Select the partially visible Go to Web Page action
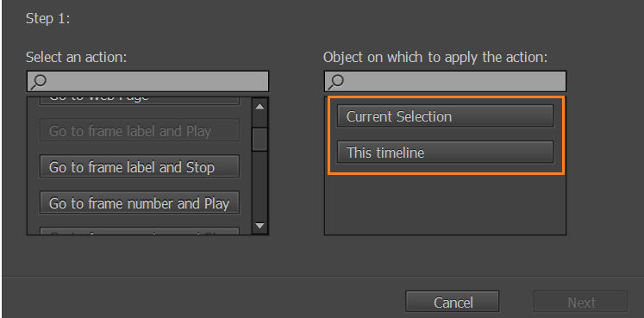 click(x=140, y=100)
